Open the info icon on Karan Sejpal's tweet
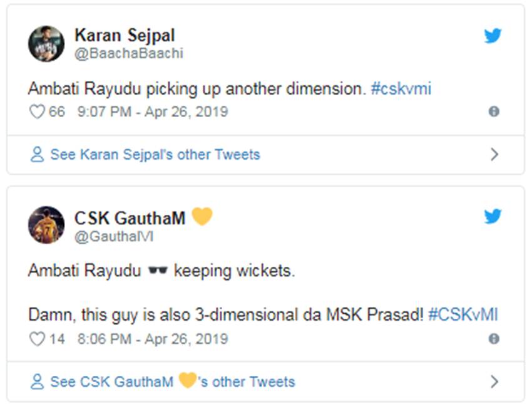This screenshot has height=404, width=532. coord(494,112)
